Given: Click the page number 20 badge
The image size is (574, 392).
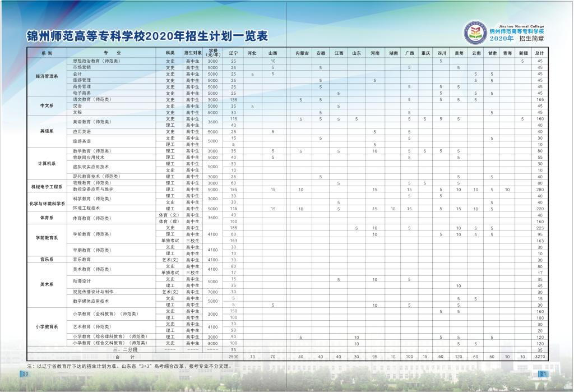Looking at the screenshot, I should [25, 374].
